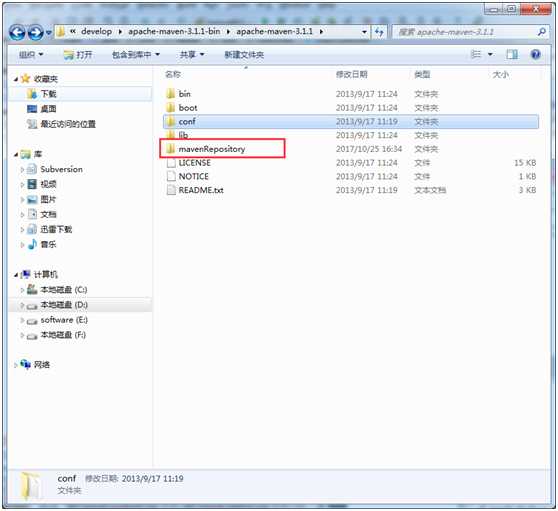Screen dimensions: 558x511
Task: Select the 图片 library
Action: (x=48, y=199)
